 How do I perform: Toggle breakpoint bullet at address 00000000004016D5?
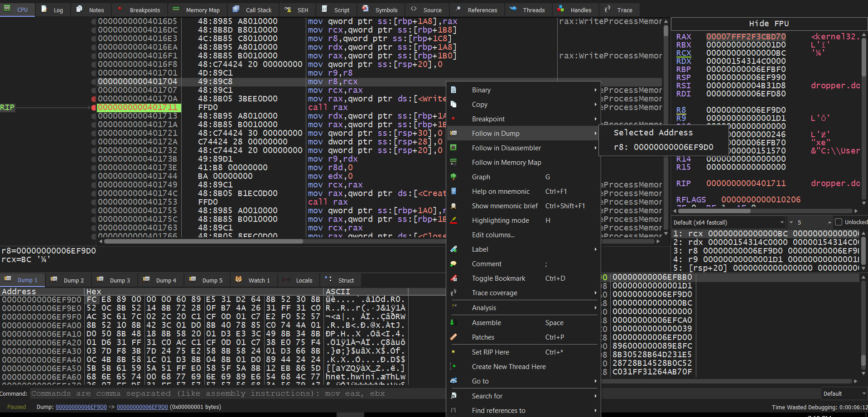(94, 22)
